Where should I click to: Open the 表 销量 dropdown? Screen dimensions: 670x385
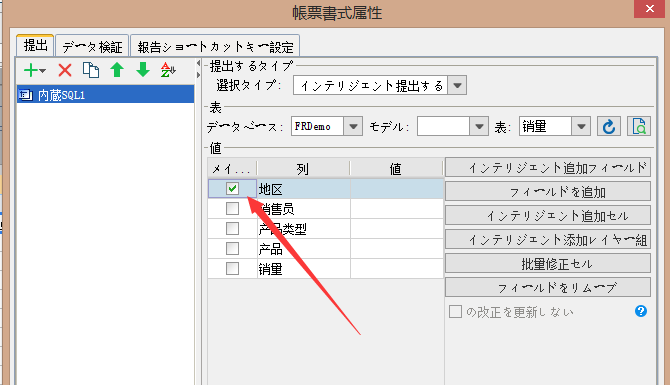click(x=581, y=126)
